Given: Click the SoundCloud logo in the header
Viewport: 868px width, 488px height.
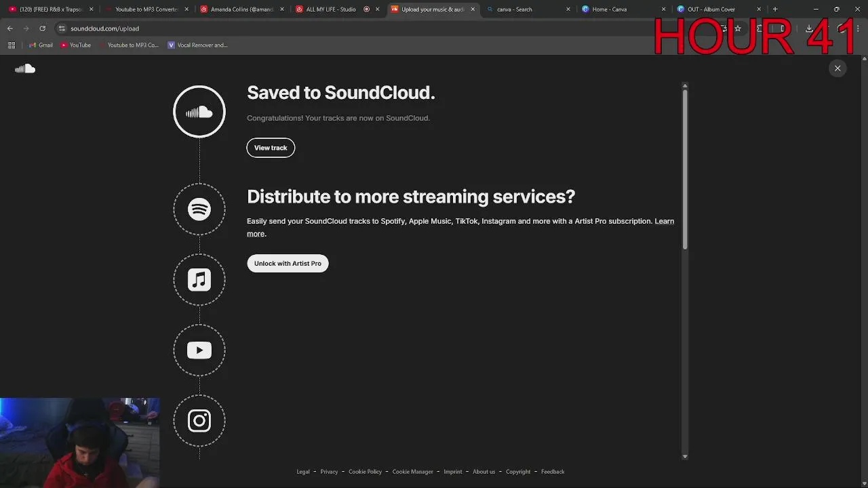Looking at the screenshot, I should (x=25, y=68).
